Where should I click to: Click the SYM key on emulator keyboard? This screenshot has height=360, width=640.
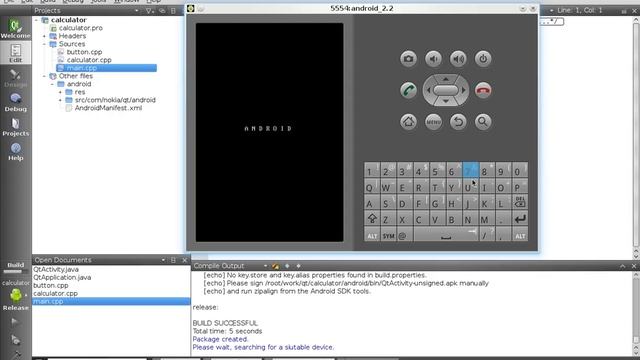(388, 235)
